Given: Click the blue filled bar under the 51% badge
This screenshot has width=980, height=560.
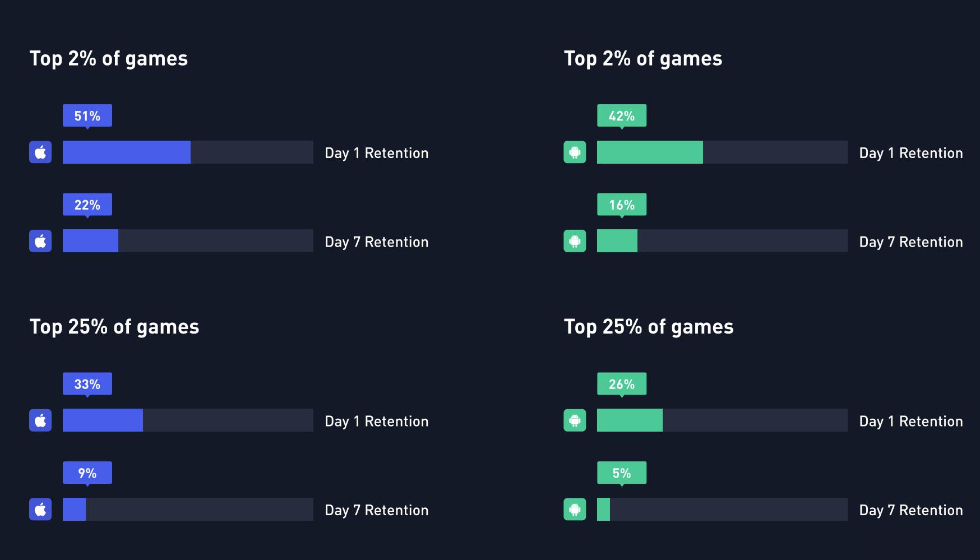Looking at the screenshot, I should pyautogui.click(x=127, y=152).
